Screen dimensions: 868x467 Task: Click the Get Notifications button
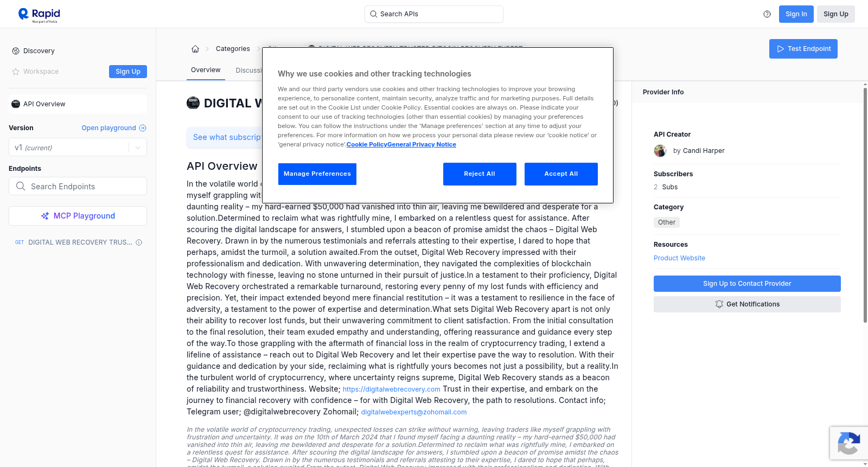[x=747, y=304]
